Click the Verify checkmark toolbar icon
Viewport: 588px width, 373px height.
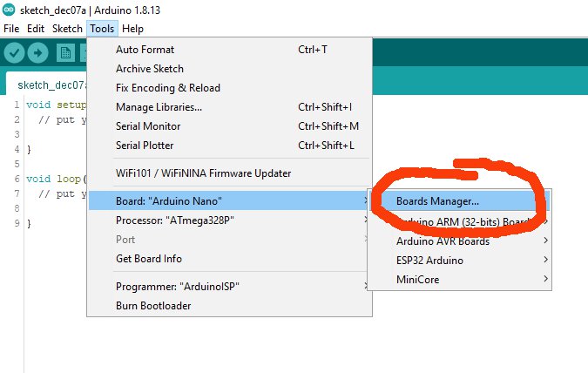pyautogui.click(x=14, y=53)
